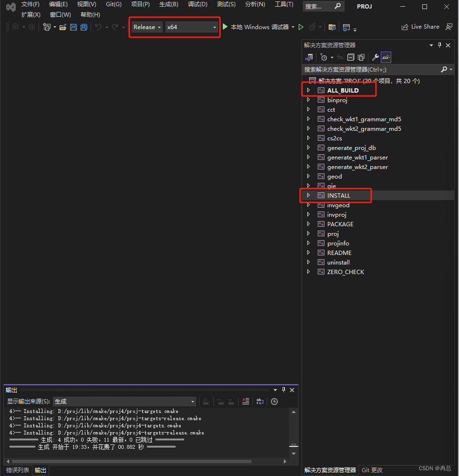Click Output horizontal scrollbar
Screen dimensions: 459x476
[x=132, y=461]
